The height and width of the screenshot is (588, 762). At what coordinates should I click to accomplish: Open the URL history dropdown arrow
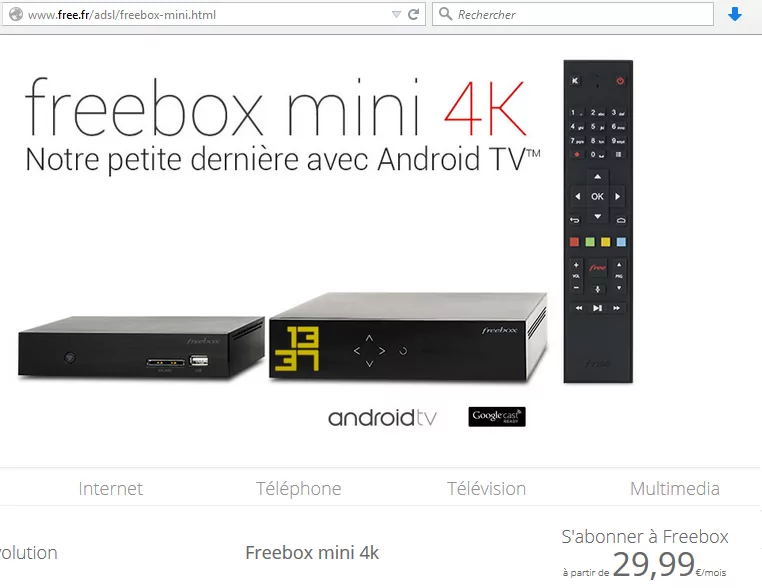pos(396,15)
